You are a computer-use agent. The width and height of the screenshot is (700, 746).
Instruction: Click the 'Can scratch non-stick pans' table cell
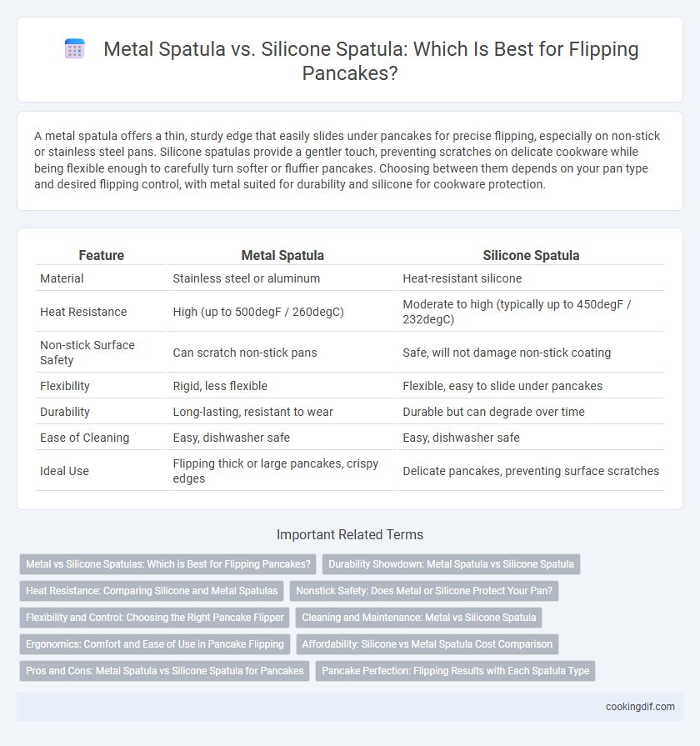point(245,353)
